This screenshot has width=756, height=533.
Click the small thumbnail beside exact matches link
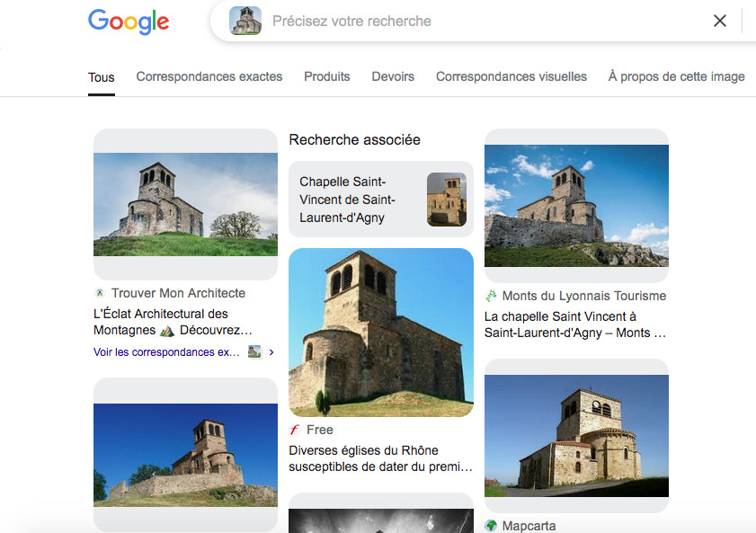click(255, 352)
